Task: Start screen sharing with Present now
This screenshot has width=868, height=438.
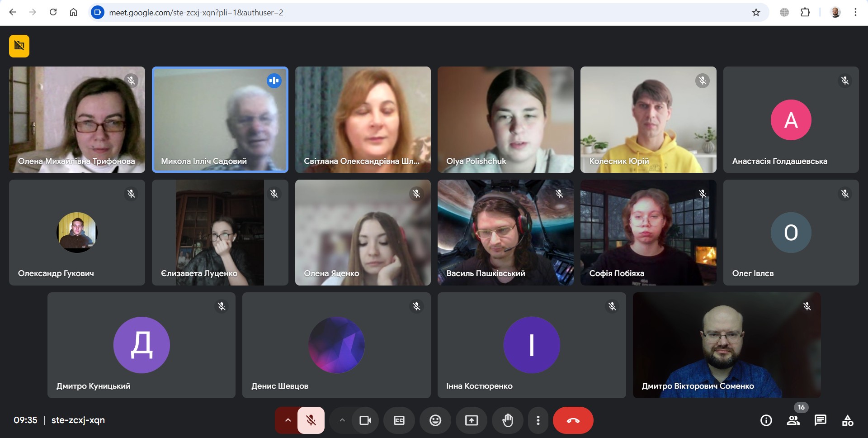Action: pos(471,420)
